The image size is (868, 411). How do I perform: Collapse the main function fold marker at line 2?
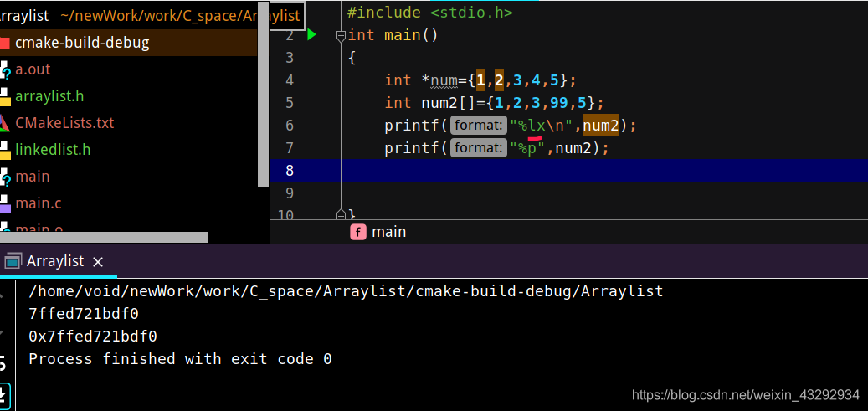tap(341, 35)
